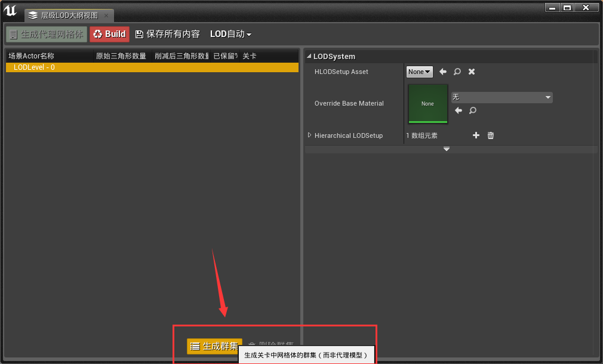
Task: Add element to Hierarchical LODSetup array
Action: 476,135
